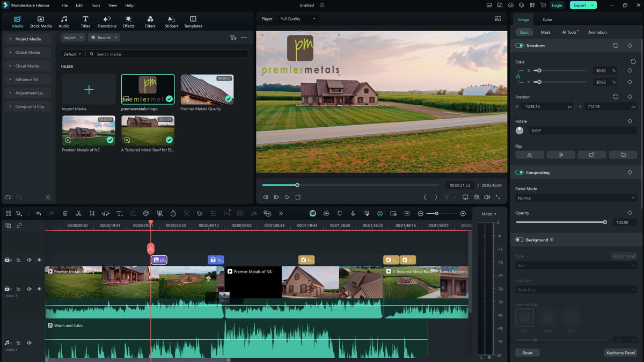Turn on the Background toggle
The image size is (644, 362).
(x=519, y=240)
